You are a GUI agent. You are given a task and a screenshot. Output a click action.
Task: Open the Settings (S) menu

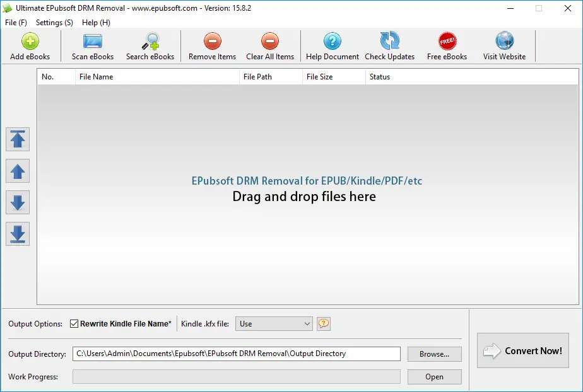[54, 23]
